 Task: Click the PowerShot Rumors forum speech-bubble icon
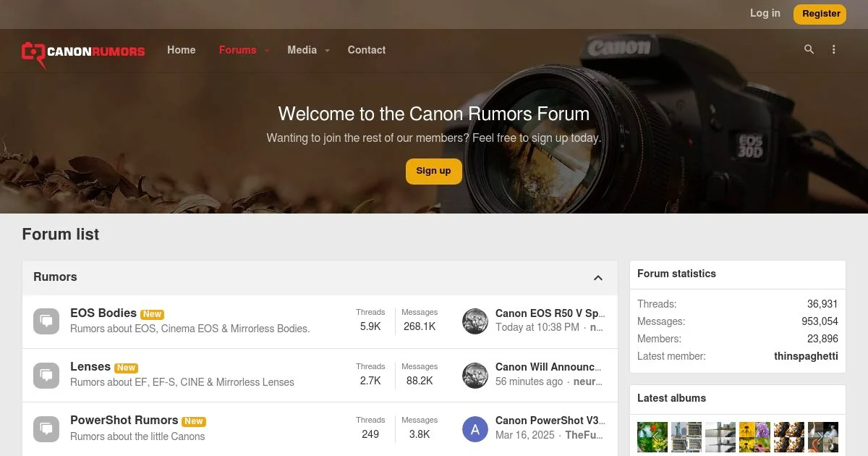46,428
